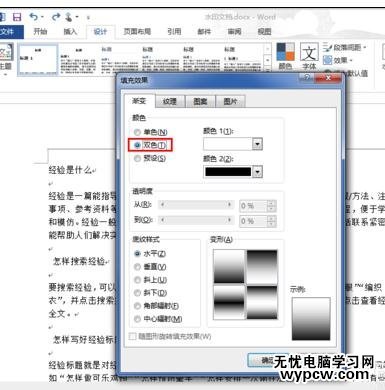Select the 预设(S) radio button

[150, 158]
